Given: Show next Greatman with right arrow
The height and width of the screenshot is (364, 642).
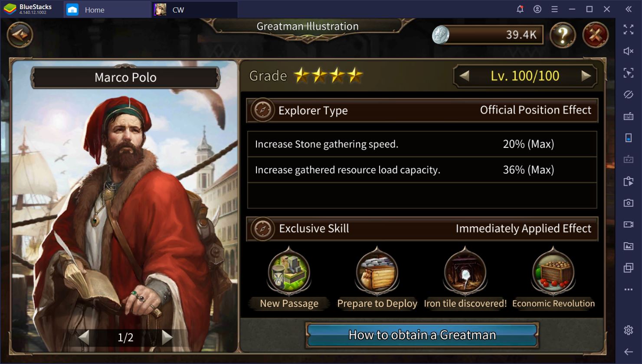Looking at the screenshot, I should 167,337.
